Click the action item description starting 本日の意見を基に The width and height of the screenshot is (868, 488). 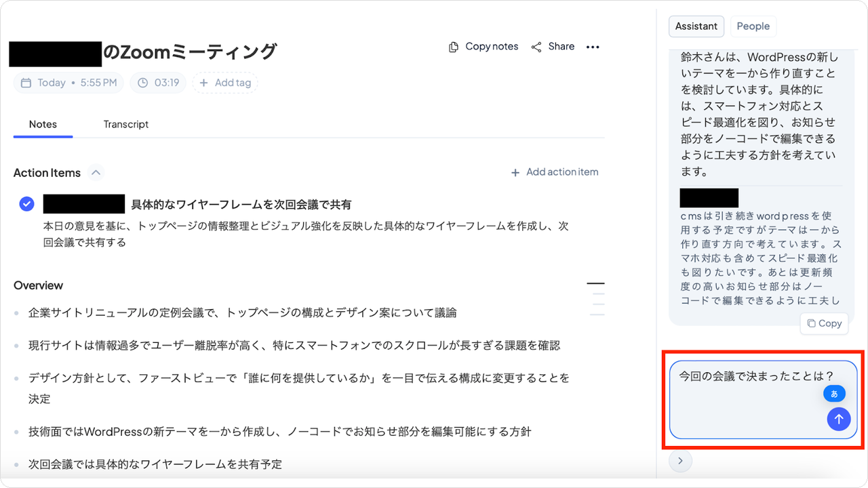point(306,234)
